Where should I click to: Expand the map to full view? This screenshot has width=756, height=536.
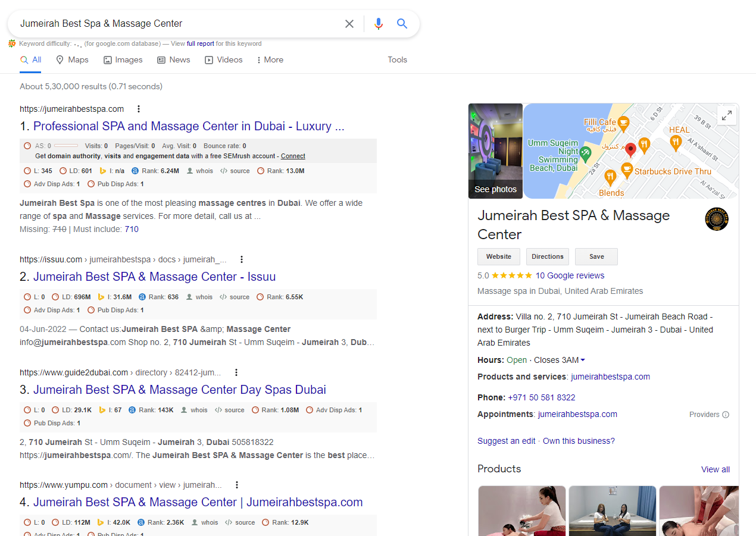pos(726,116)
